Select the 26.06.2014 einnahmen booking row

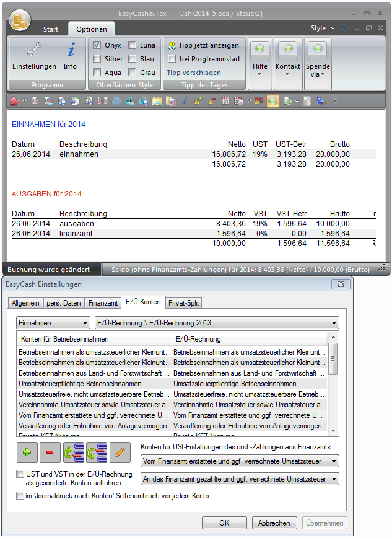click(194, 154)
